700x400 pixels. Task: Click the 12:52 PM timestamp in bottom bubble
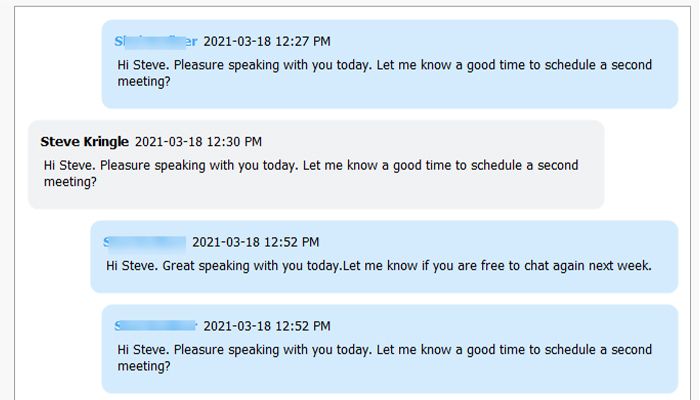[x=267, y=326]
